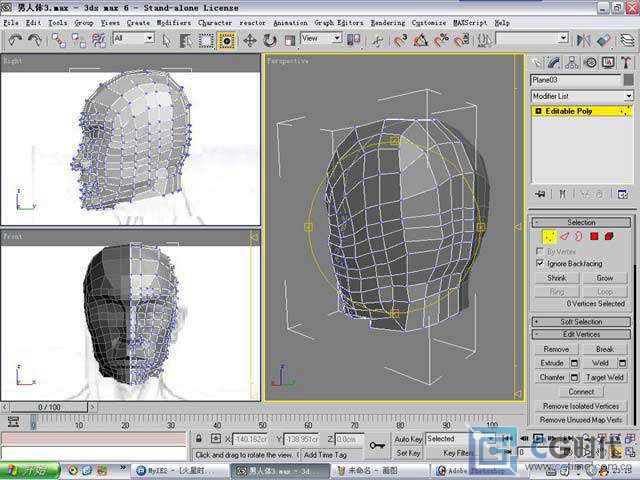Choose the Select Object arrow tool
640x480 pixels.
point(166,40)
